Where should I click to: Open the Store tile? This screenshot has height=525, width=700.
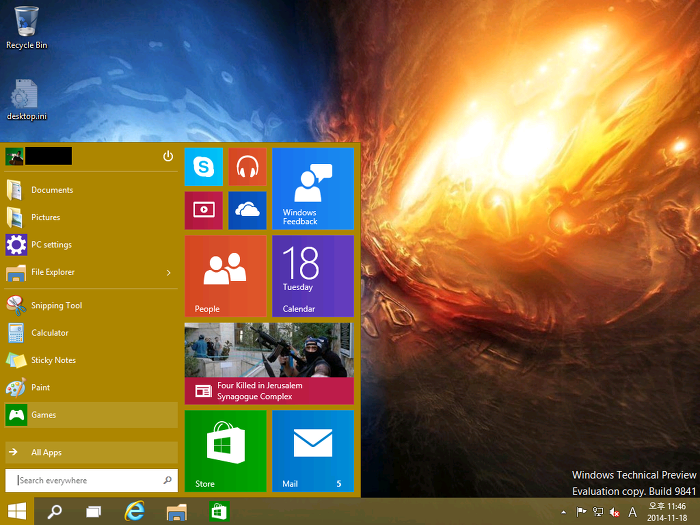coord(225,451)
